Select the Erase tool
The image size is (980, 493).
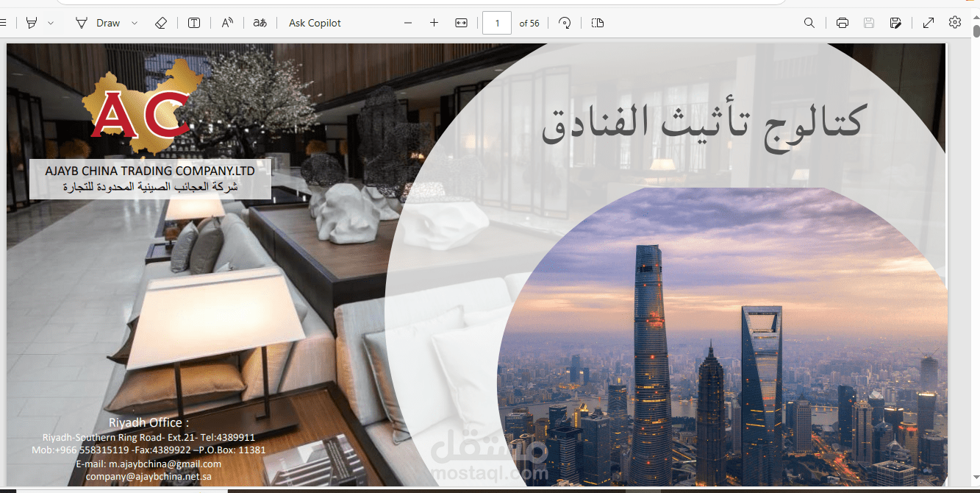pos(161,23)
